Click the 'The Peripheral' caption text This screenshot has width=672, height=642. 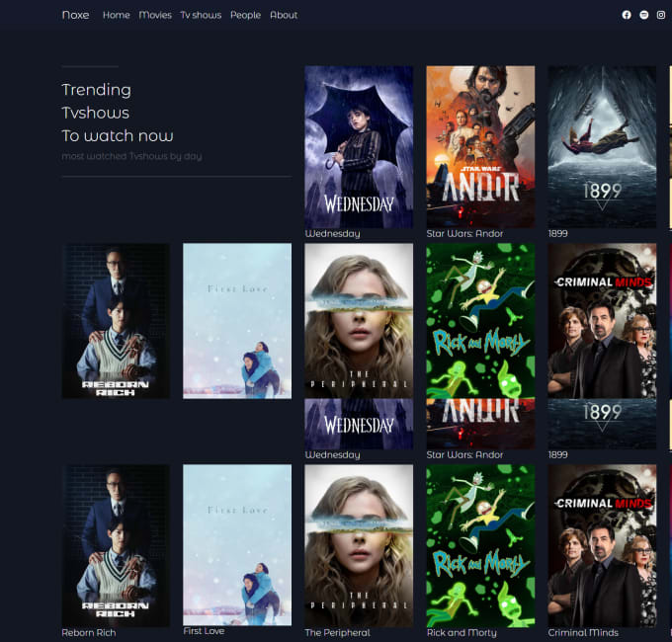coord(337,632)
